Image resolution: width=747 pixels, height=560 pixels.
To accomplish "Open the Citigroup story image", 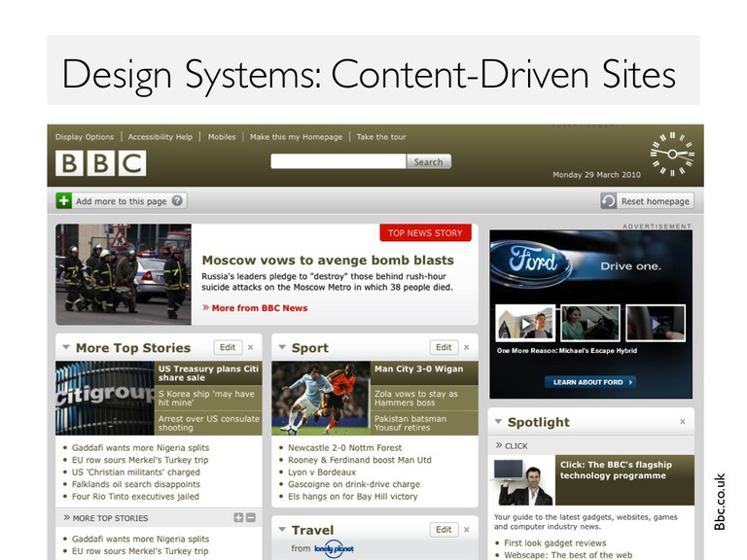I will point(105,398).
